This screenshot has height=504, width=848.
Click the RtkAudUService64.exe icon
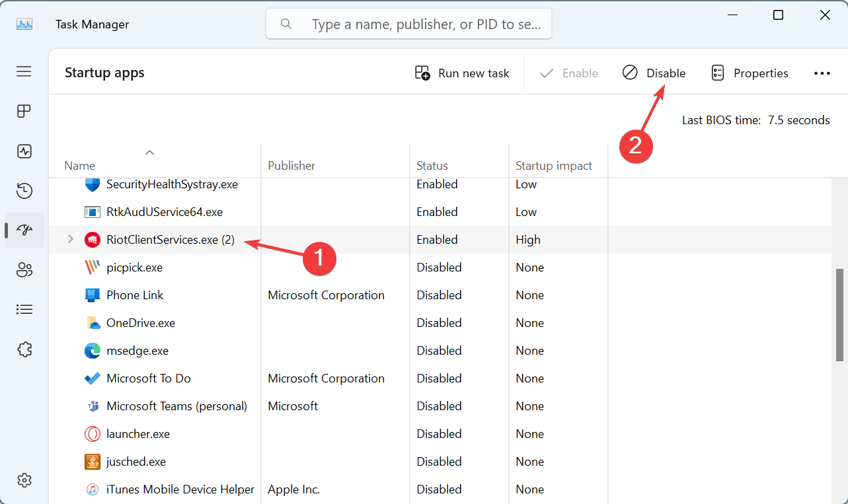[x=93, y=212]
